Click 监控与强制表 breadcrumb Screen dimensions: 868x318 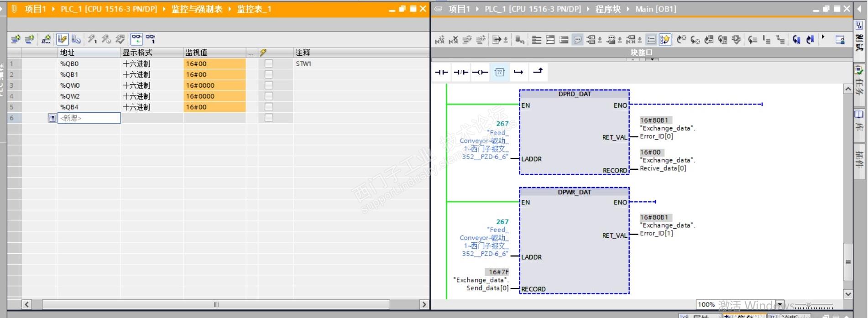click(x=197, y=9)
